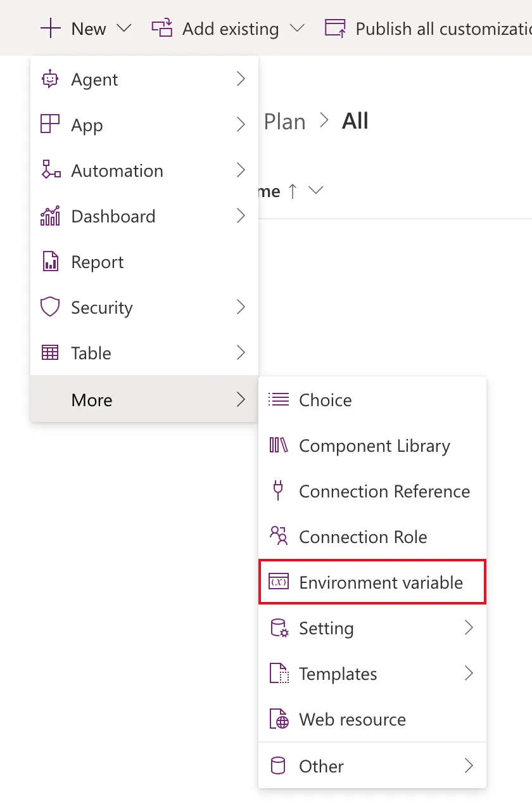Expand the Automation submenu arrow

coord(241,170)
